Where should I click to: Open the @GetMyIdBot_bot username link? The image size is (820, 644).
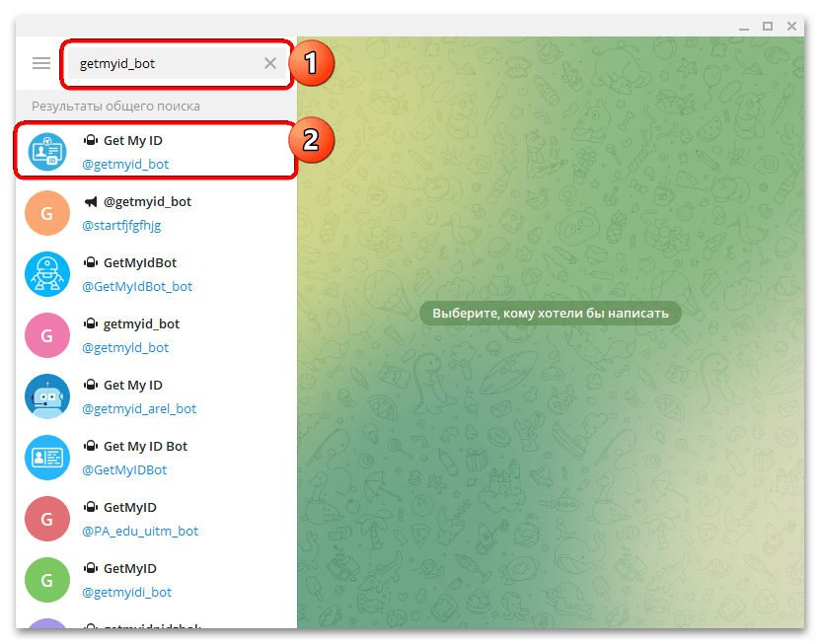click(137, 286)
